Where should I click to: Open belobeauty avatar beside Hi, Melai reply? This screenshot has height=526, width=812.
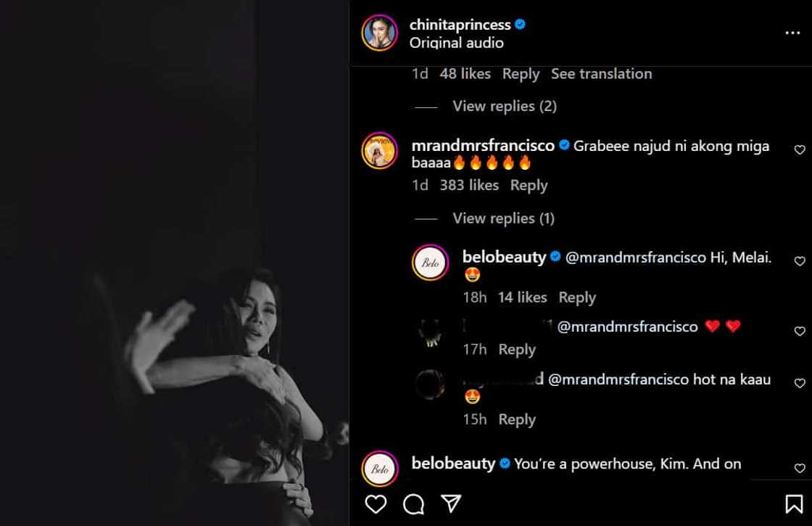[x=431, y=263]
